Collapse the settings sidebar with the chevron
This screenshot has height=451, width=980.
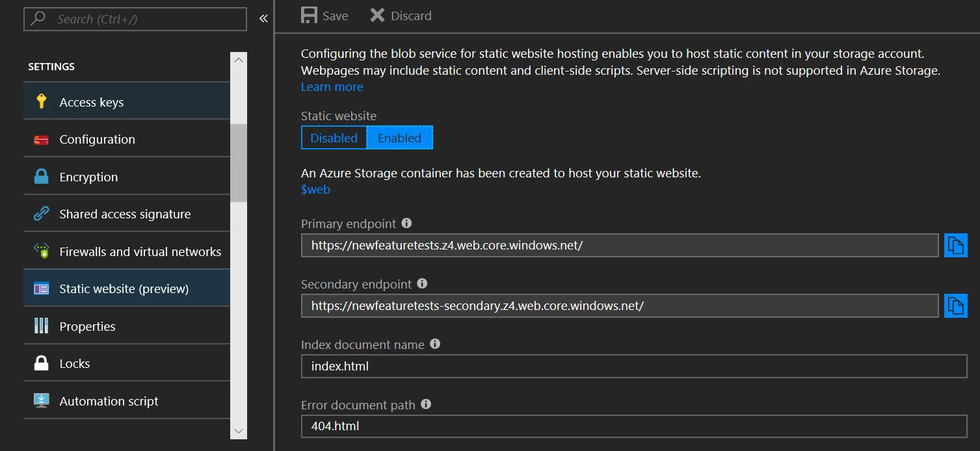tap(263, 19)
